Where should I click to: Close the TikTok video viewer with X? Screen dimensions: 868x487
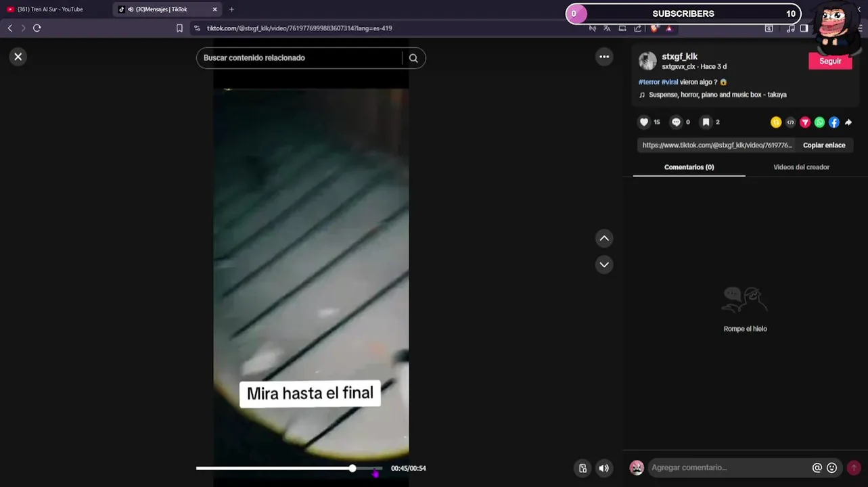point(18,57)
